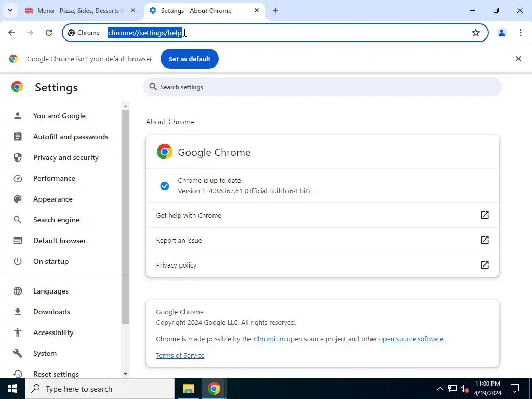This screenshot has height=399, width=532.
Task: Click the Privacy shield icon
Action: tap(17, 157)
